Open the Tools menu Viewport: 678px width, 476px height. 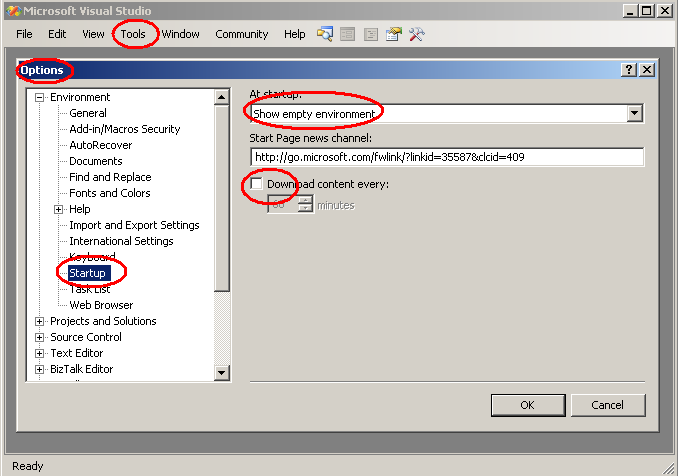point(133,34)
